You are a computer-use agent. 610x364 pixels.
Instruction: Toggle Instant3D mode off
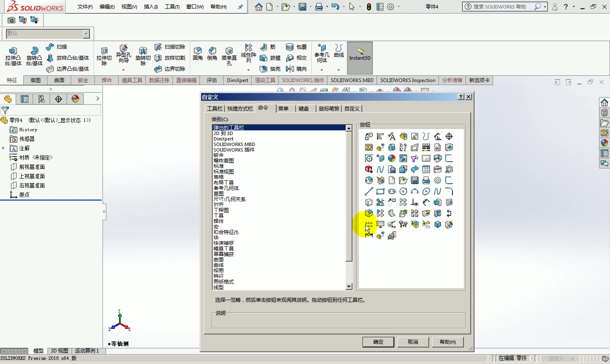point(360,57)
